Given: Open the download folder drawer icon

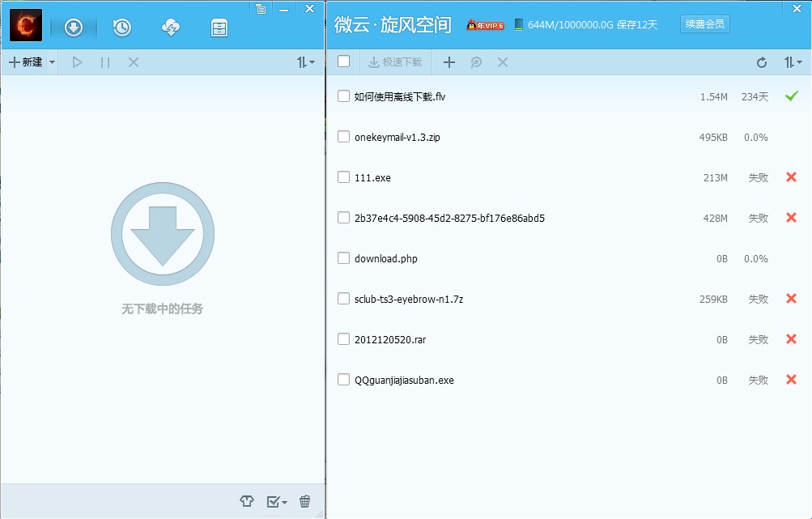Looking at the screenshot, I should (219, 27).
